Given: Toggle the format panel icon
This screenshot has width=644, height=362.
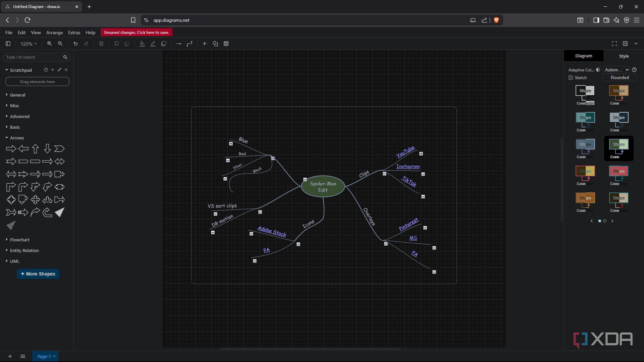Looking at the screenshot, I should [x=625, y=44].
